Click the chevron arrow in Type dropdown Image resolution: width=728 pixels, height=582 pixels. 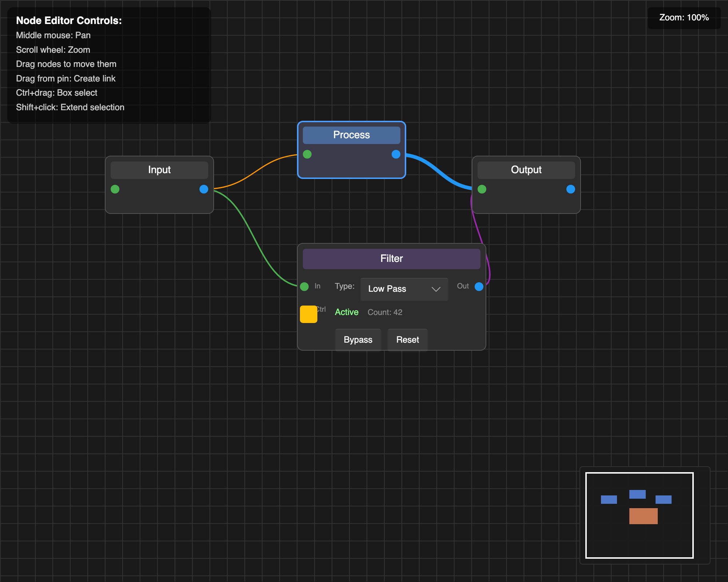[436, 289]
